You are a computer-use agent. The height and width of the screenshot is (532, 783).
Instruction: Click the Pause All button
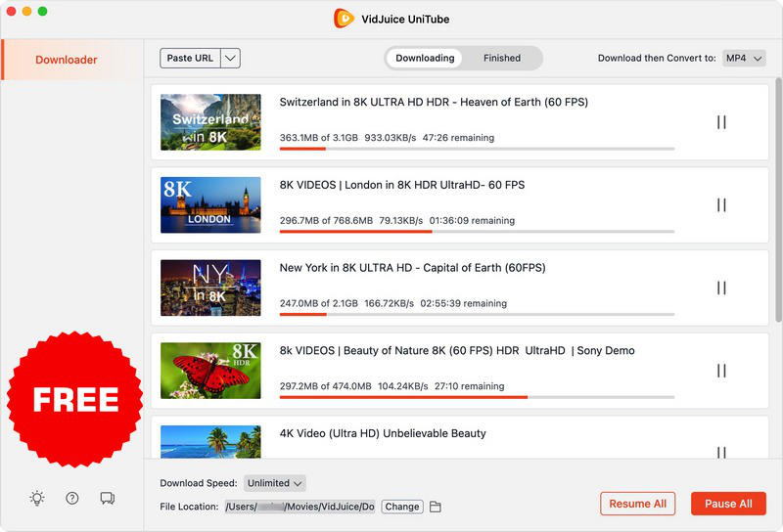coord(728,504)
